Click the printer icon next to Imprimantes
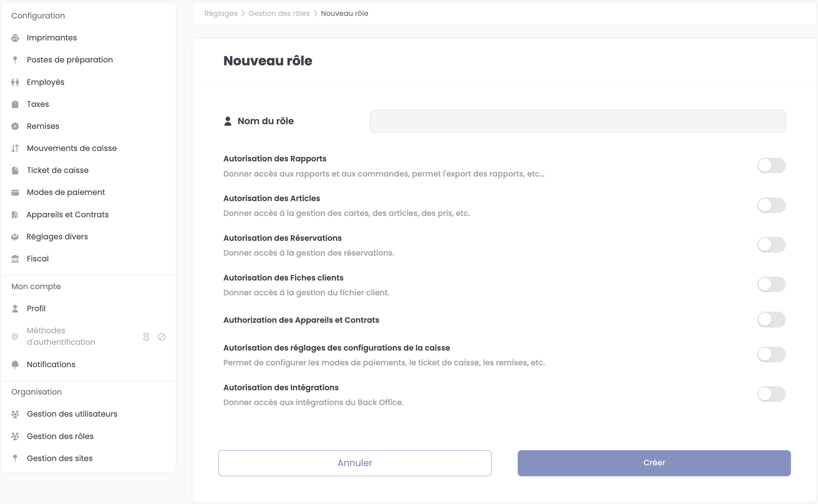 15,38
